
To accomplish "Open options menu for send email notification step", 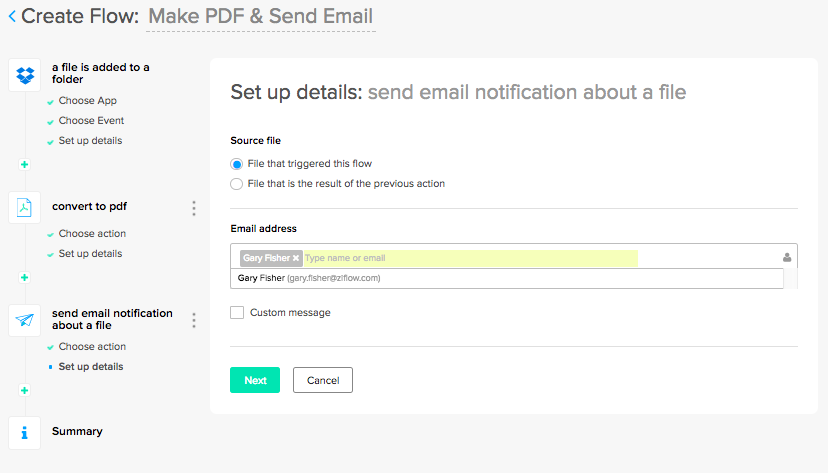I will coord(194,321).
